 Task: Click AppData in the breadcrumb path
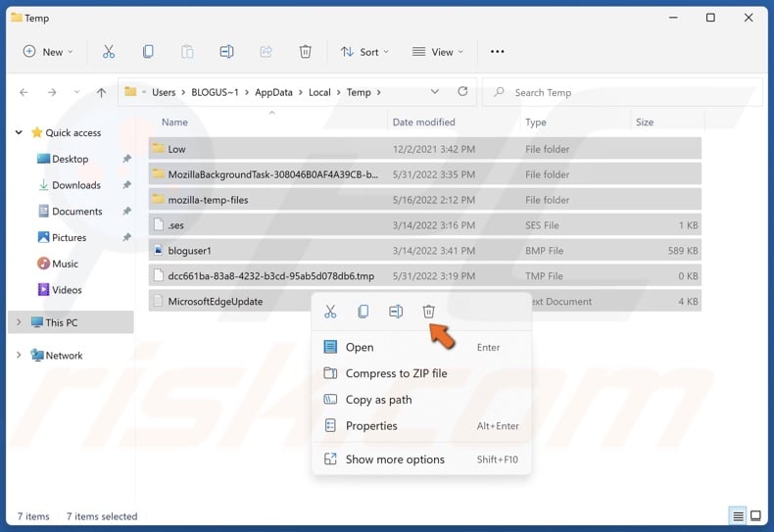(273, 92)
